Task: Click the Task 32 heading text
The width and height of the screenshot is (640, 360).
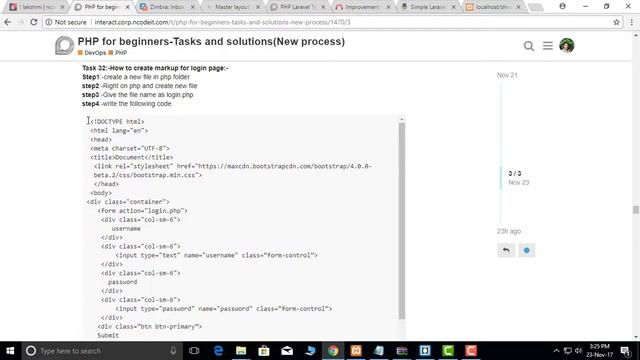Action: point(155,68)
